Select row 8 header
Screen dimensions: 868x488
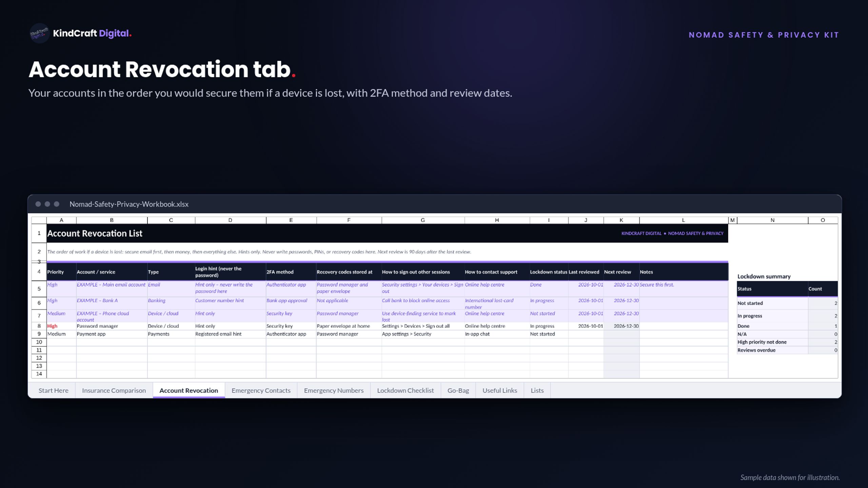pyautogui.click(x=39, y=326)
